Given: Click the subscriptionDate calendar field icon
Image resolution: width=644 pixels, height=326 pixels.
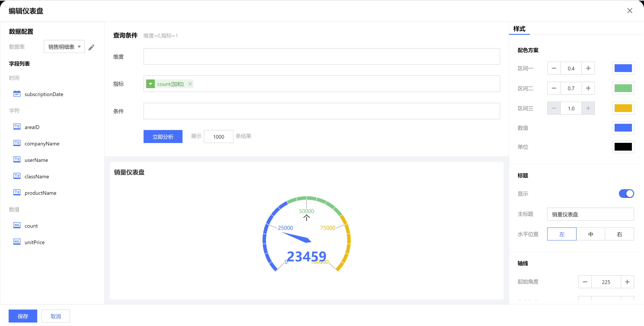Looking at the screenshot, I should (x=17, y=94).
